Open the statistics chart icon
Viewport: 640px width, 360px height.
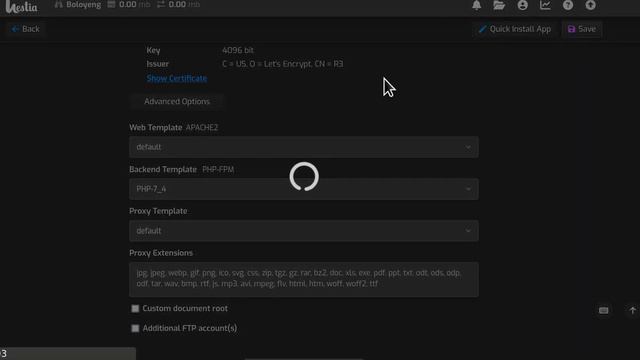pos(545,5)
